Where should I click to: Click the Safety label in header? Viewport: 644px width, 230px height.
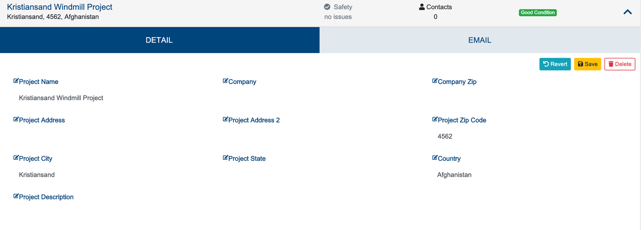(343, 7)
